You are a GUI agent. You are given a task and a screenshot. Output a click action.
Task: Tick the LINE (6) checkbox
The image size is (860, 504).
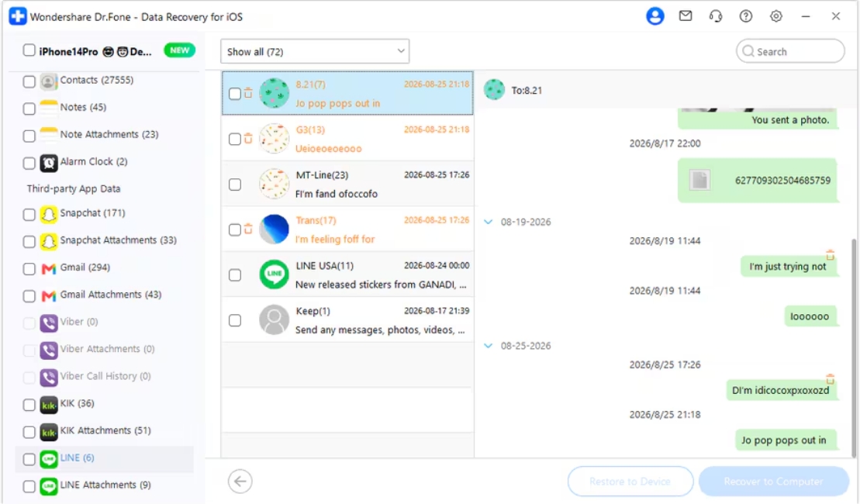click(29, 459)
